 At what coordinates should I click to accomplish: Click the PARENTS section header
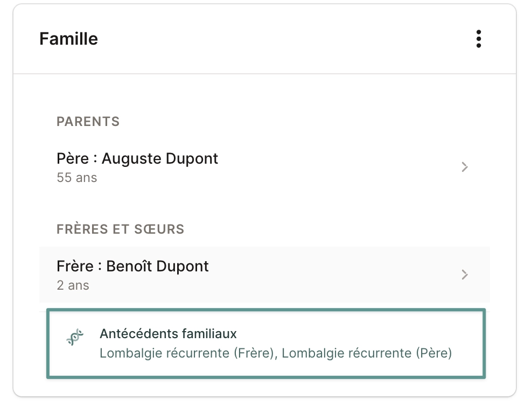tap(88, 121)
